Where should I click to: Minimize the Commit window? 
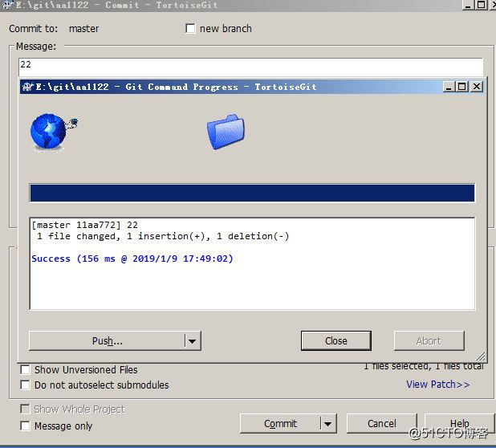click(x=468, y=5)
